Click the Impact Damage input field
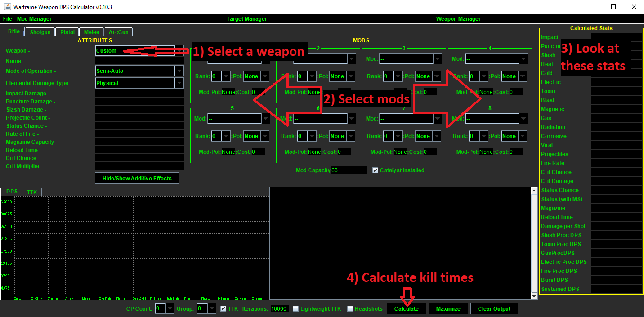644x317 pixels. (x=139, y=94)
